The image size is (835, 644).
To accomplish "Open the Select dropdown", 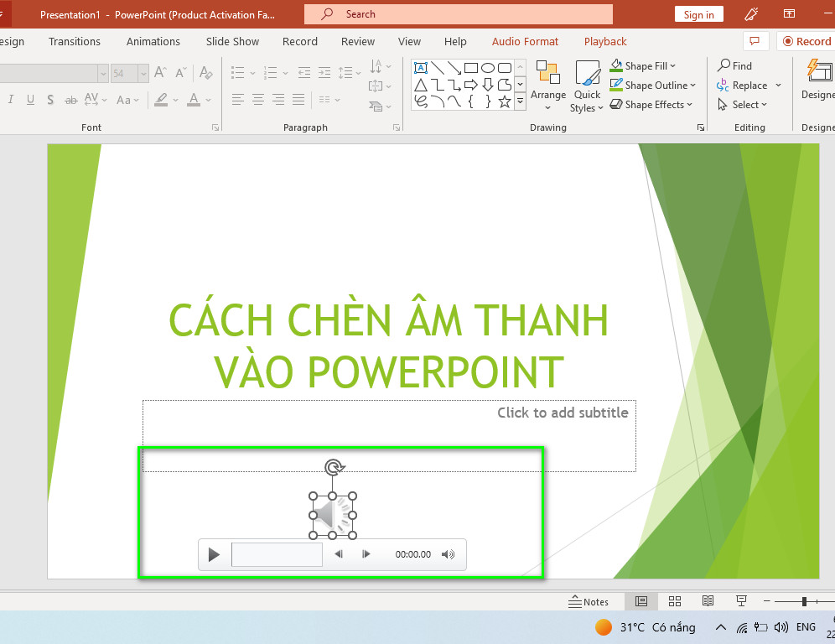I will point(742,105).
